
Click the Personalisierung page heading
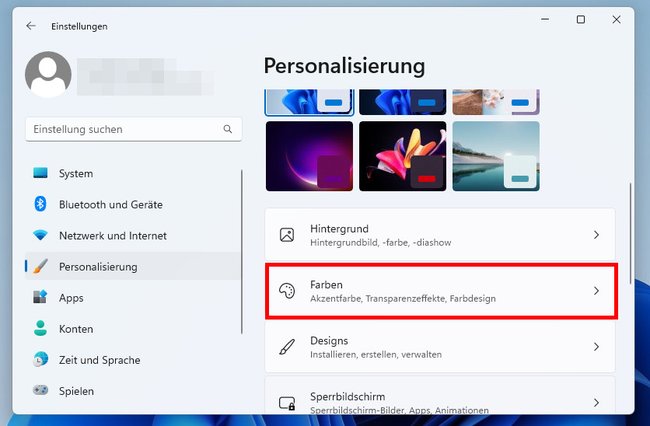pos(344,66)
